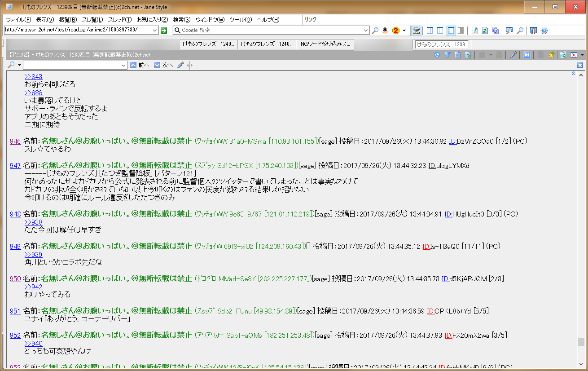Toggle the network online/offline toolbar button
This screenshot has height=371, width=588.
click(x=417, y=30)
